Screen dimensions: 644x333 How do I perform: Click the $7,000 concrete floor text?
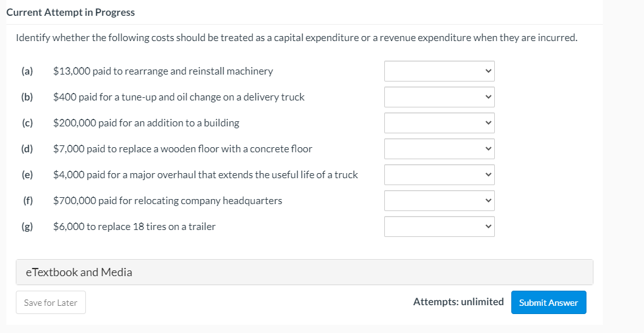click(x=183, y=148)
